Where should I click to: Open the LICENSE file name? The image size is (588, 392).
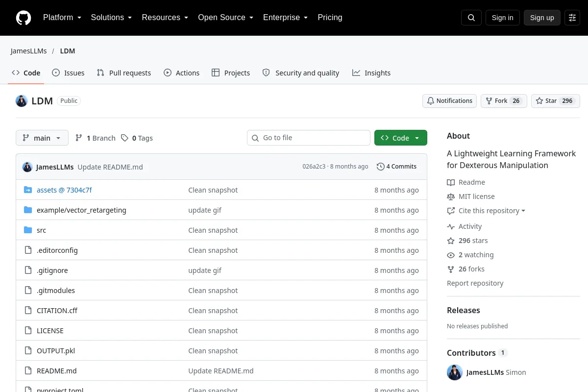(50, 331)
